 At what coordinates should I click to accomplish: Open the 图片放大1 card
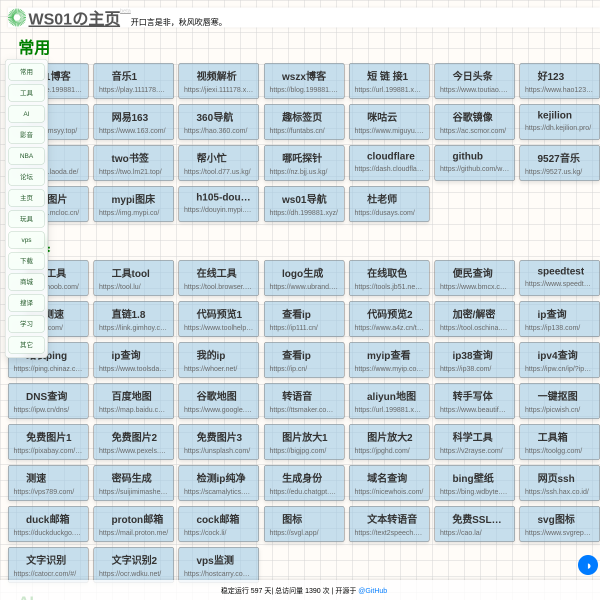(x=304, y=442)
